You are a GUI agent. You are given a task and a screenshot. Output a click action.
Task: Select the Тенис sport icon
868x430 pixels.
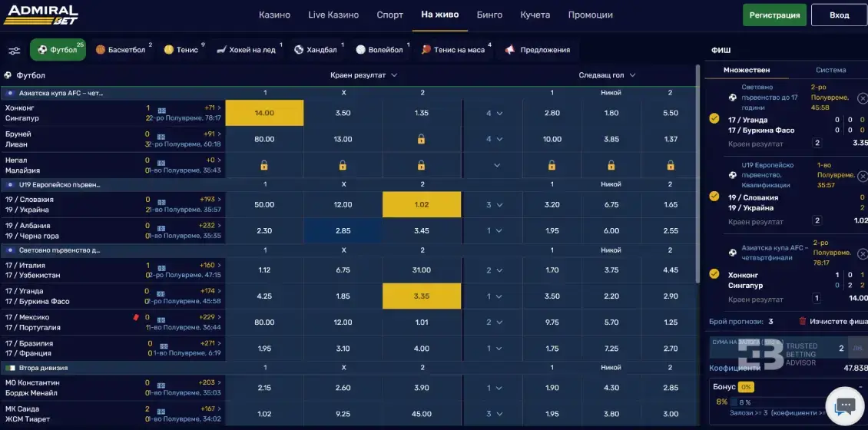168,50
